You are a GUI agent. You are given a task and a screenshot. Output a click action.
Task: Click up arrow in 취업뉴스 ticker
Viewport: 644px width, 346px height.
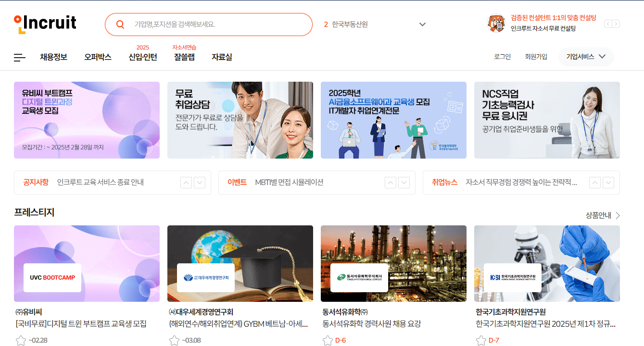pyautogui.click(x=595, y=183)
